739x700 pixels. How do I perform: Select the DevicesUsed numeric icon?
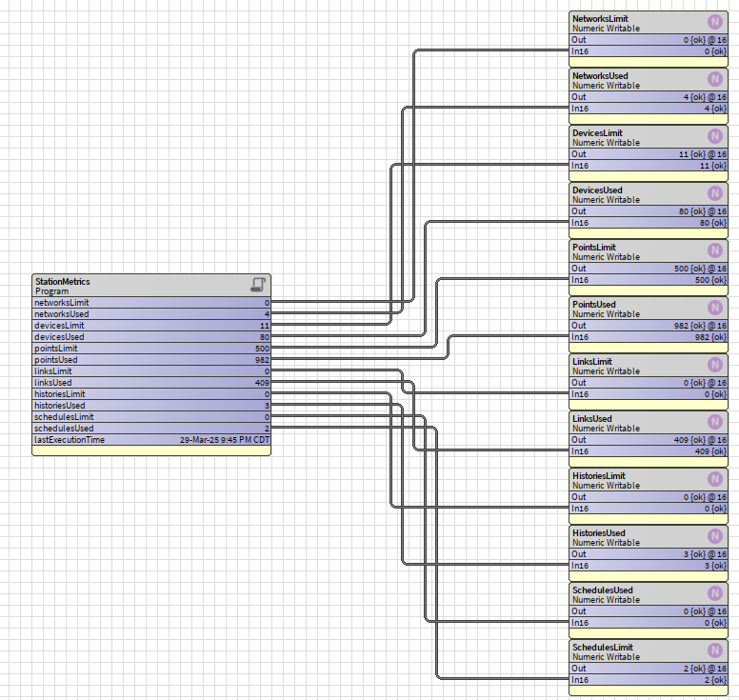click(x=714, y=193)
